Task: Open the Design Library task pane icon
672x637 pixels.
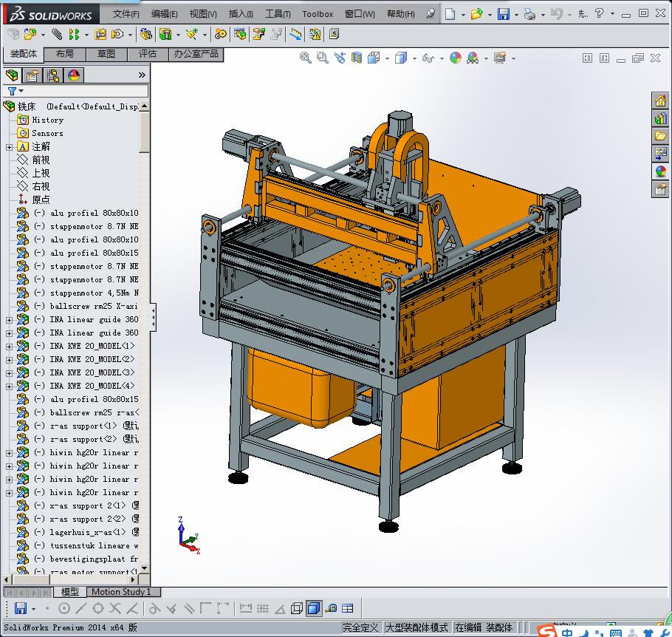Action: (660, 118)
